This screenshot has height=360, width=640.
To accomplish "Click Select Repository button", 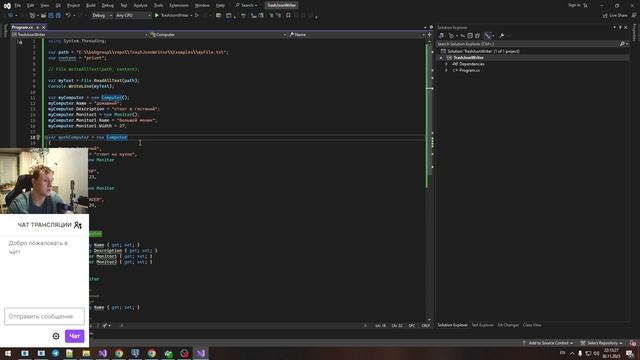I will point(602,343).
